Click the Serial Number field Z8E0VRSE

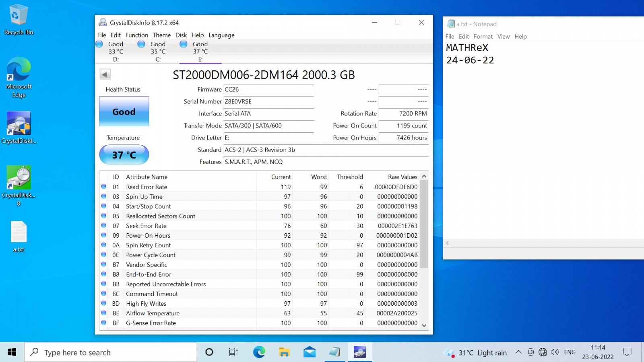coord(269,101)
